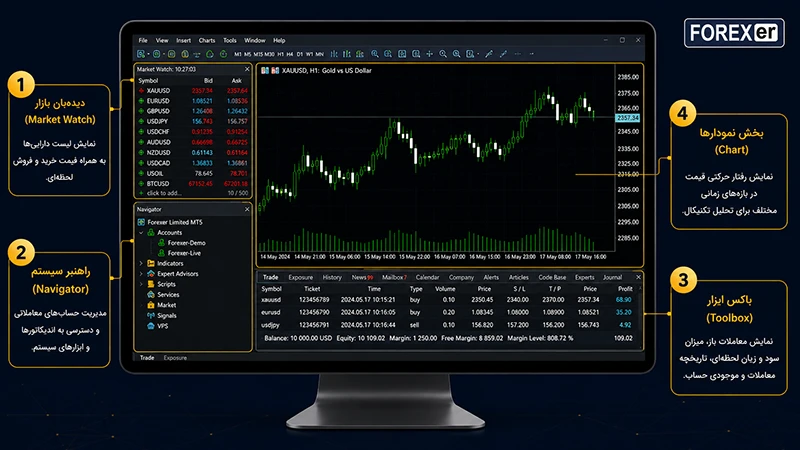800x450 pixels.
Task: Open the Help menu
Action: coord(279,40)
